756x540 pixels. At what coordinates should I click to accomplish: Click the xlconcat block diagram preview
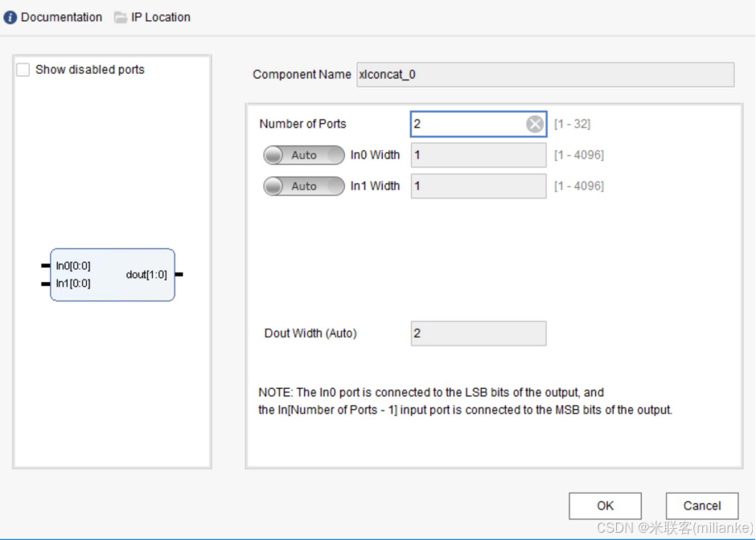point(113,274)
